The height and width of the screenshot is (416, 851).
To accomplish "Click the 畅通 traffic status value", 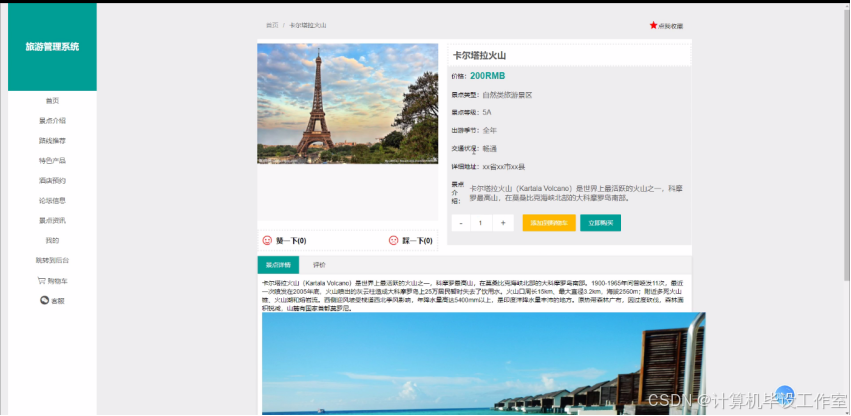I will point(490,148).
